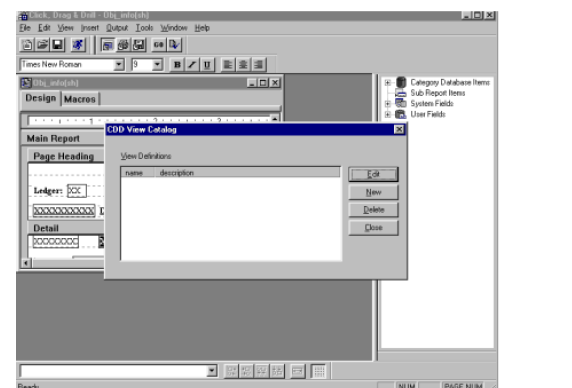Click second alignment icon in bottom toolbar
This screenshot has height=388, width=572.
tap(246, 371)
